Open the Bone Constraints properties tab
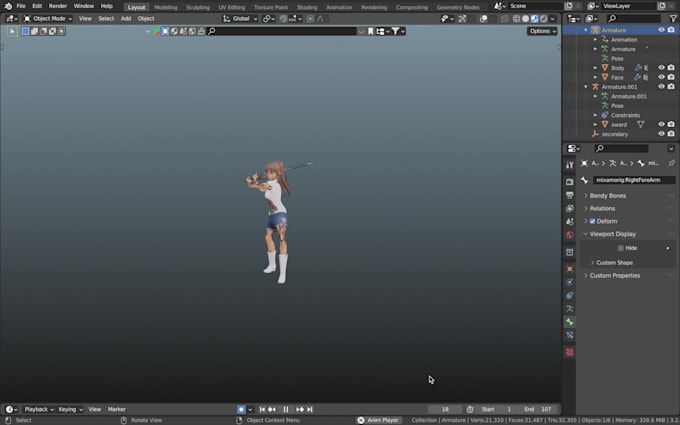Viewport: 680px width, 425px height. pyautogui.click(x=569, y=335)
